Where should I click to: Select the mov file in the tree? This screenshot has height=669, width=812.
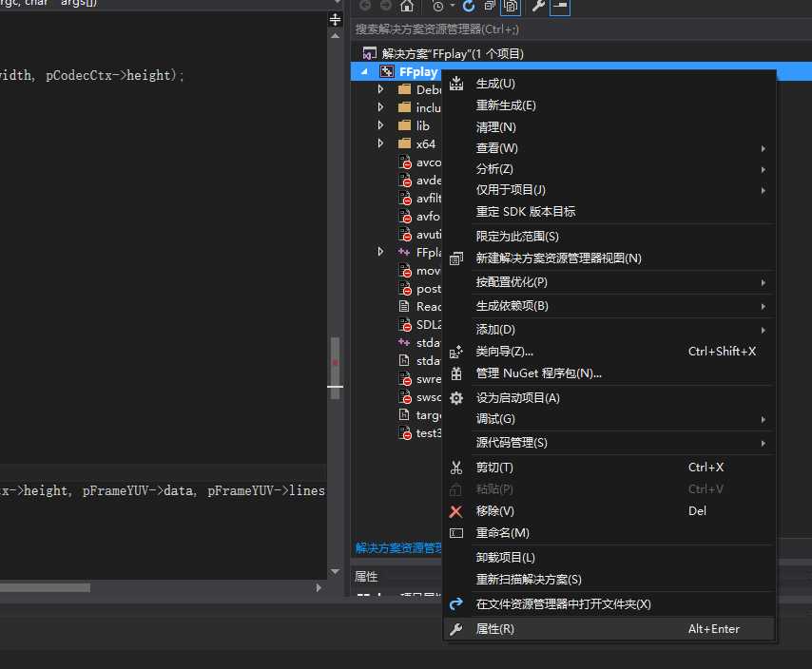(420, 271)
